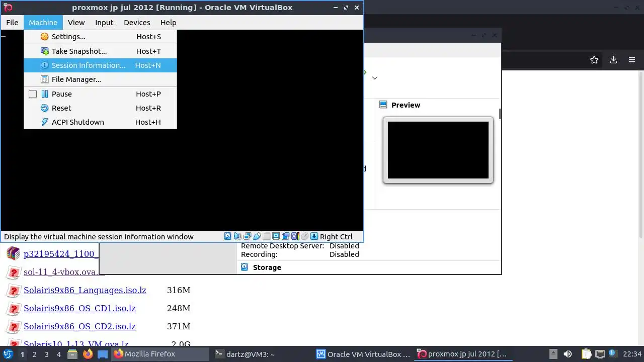Open the Help menu
Screen dimensions: 644x362
[x=168, y=23]
